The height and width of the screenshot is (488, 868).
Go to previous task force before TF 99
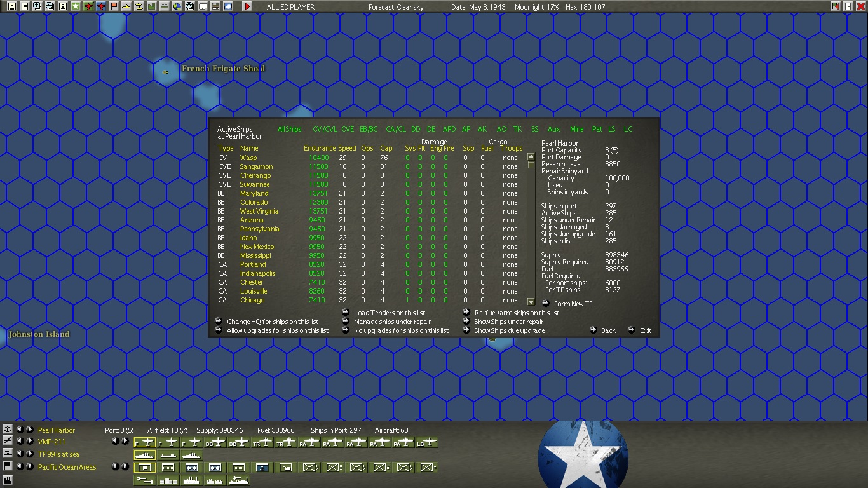tap(20, 454)
